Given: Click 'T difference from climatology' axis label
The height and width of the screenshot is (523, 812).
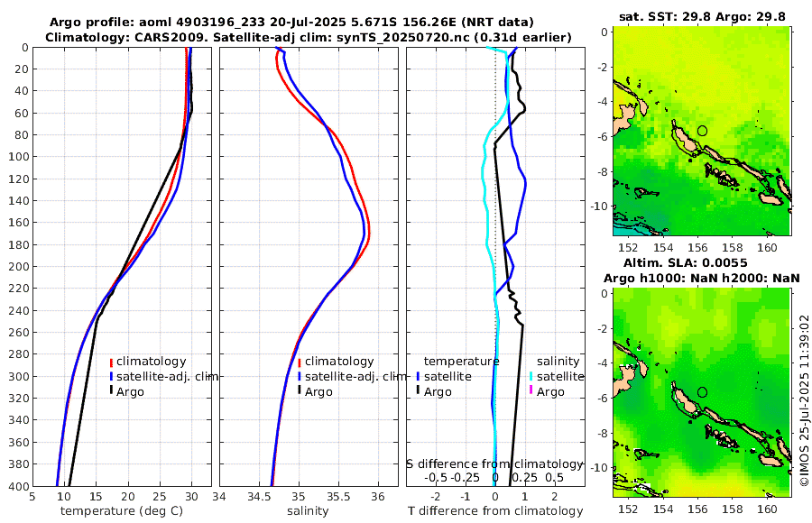Looking at the screenshot, I should coord(495,511).
